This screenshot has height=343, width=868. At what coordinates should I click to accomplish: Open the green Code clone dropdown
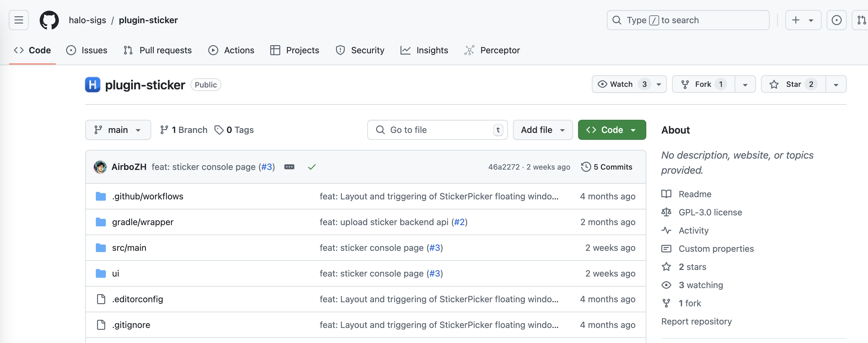tap(612, 130)
